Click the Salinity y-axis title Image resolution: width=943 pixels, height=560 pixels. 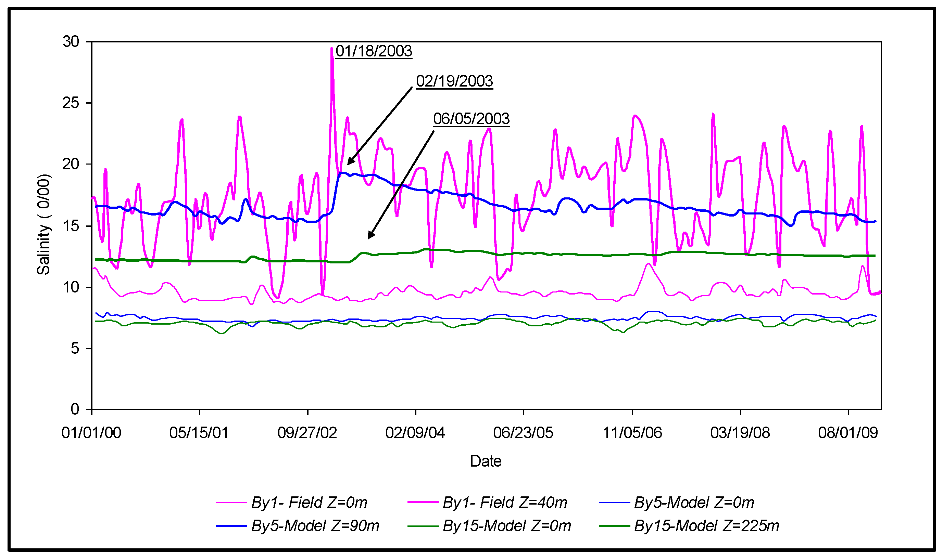[43, 224]
